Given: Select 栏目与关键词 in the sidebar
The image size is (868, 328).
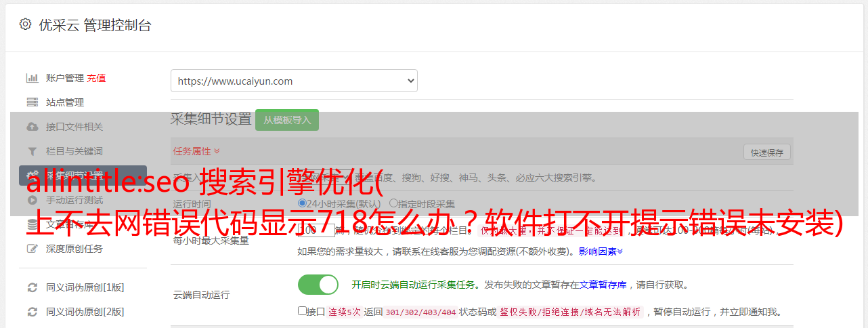Looking at the screenshot, I should [x=74, y=151].
